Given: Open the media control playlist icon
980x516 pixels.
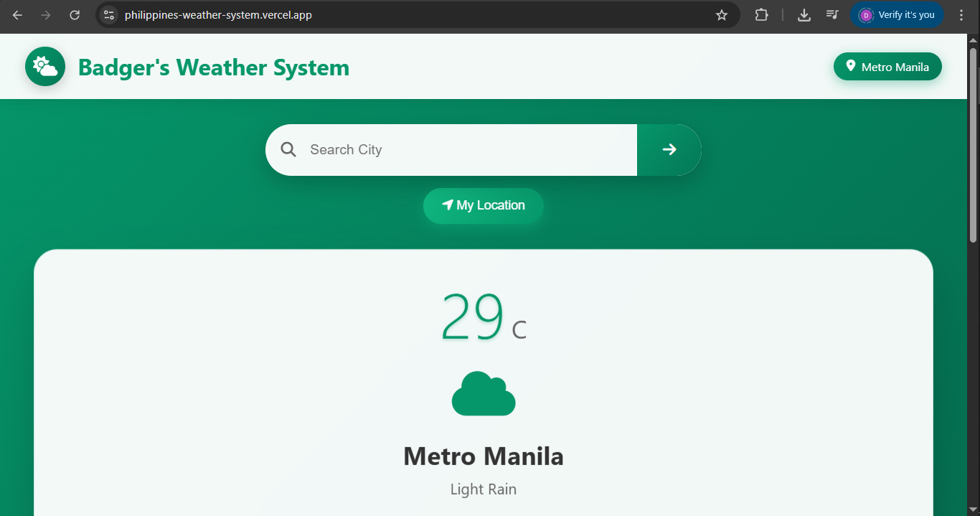Looking at the screenshot, I should point(832,15).
